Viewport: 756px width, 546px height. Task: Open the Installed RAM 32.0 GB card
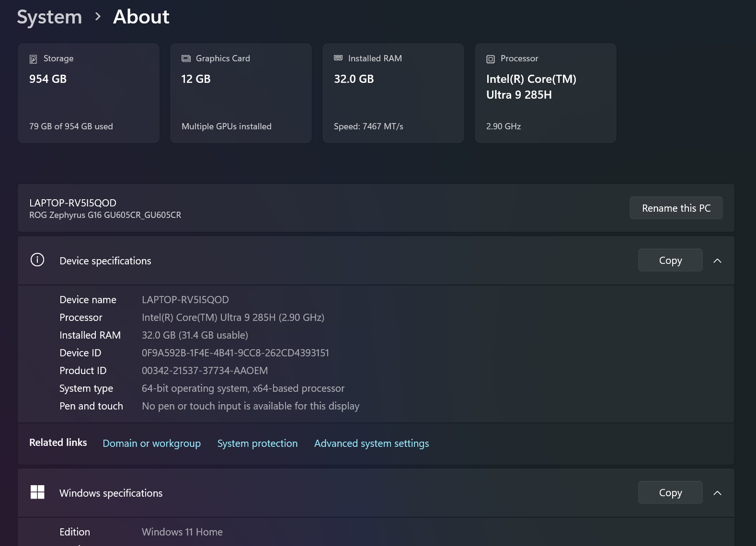coord(393,93)
